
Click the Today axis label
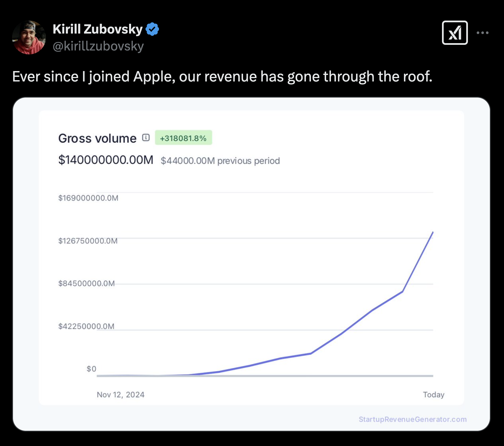pyautogui.click(x=433, y=394)
